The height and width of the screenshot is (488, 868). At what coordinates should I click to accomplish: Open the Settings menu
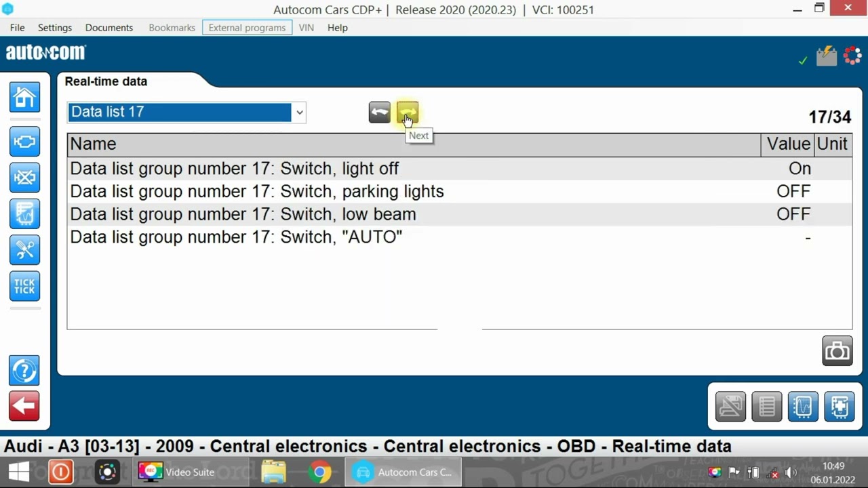[x=55, y=28]
